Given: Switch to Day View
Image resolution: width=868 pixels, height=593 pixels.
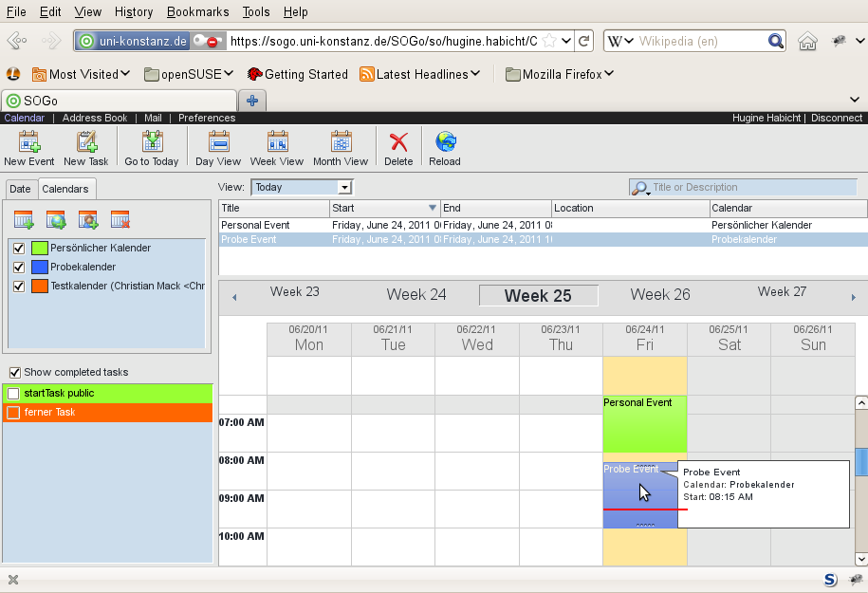Looking at the screenshot, I should [218, 148].
